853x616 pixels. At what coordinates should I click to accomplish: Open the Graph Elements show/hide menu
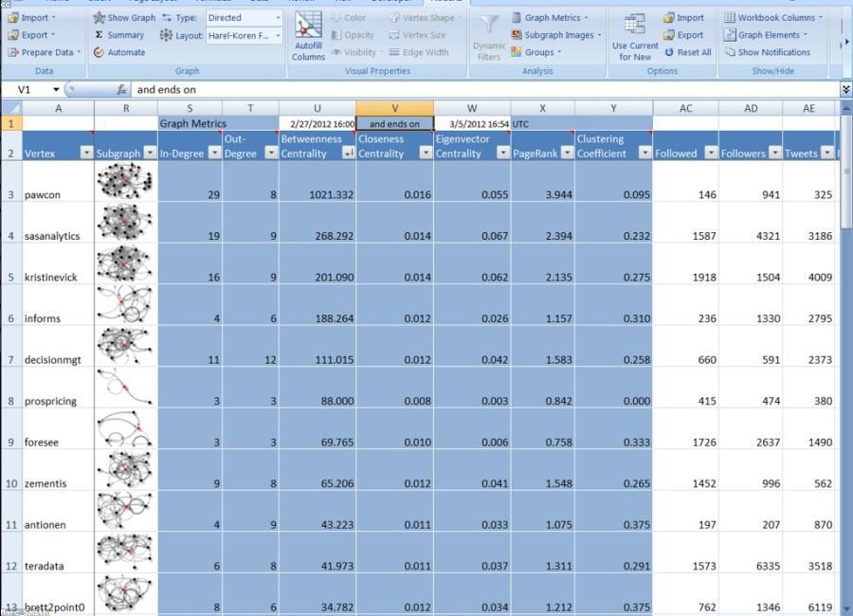[x=766, y=35]
